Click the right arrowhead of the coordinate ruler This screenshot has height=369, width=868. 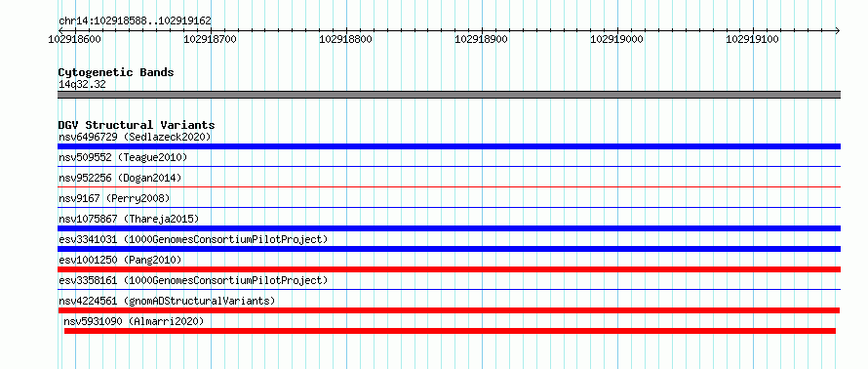tap(837, 30)
